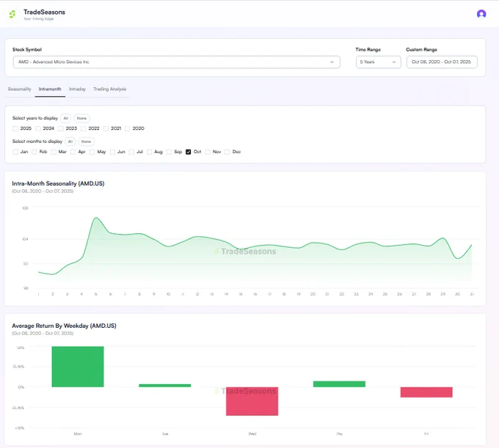Open the Time Range 5 Years dropdown

coord(379,62)
